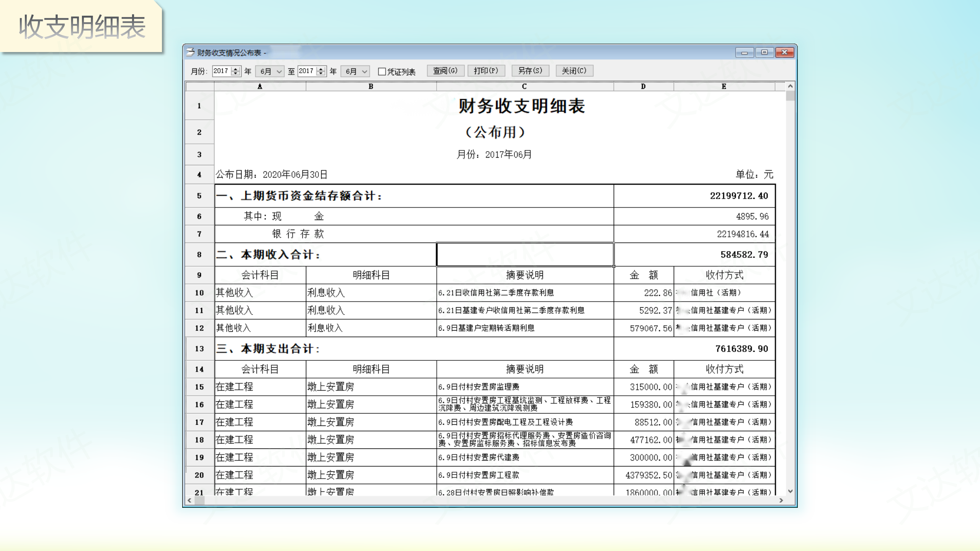The height and width of the screenshot is (551, 980).
Task: Select column C header
Action: [524, 86]
